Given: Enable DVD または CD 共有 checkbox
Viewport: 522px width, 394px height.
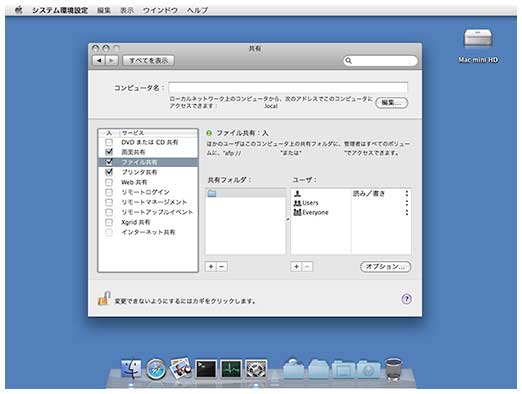Looking at the screenshot, I should point(109,142).
